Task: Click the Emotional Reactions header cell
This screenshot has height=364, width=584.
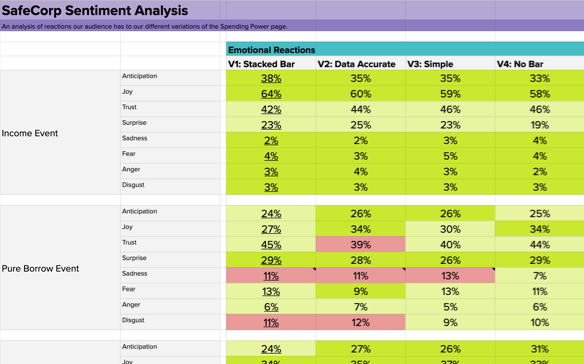Action: pyautogui.click(x=405, y=49)
